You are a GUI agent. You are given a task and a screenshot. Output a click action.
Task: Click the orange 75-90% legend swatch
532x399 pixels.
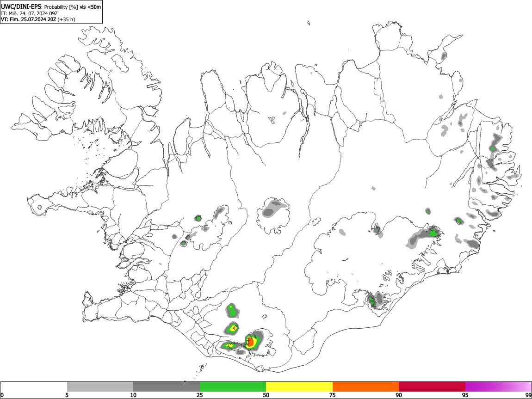pos(365,387)
